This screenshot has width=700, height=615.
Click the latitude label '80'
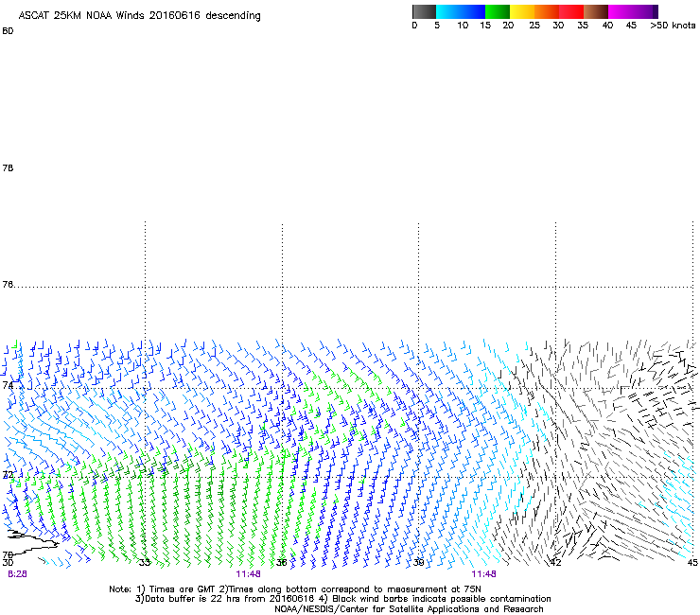[8, 31]
